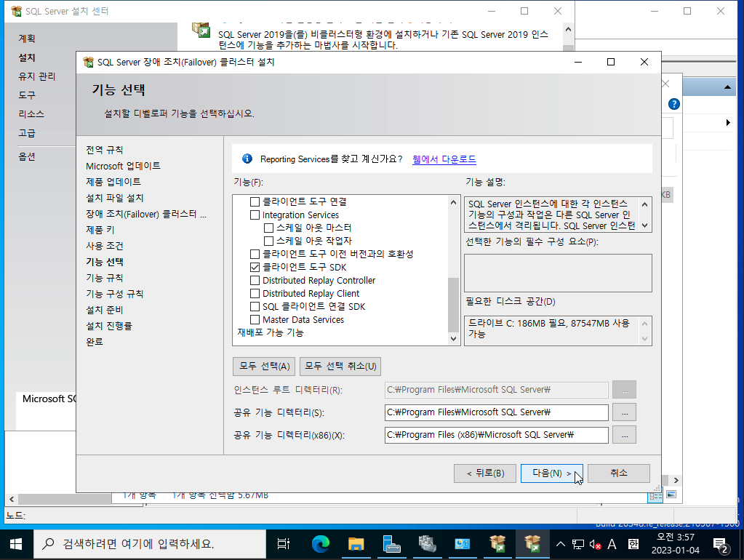Switch to details view icon in background

(655, 495)
